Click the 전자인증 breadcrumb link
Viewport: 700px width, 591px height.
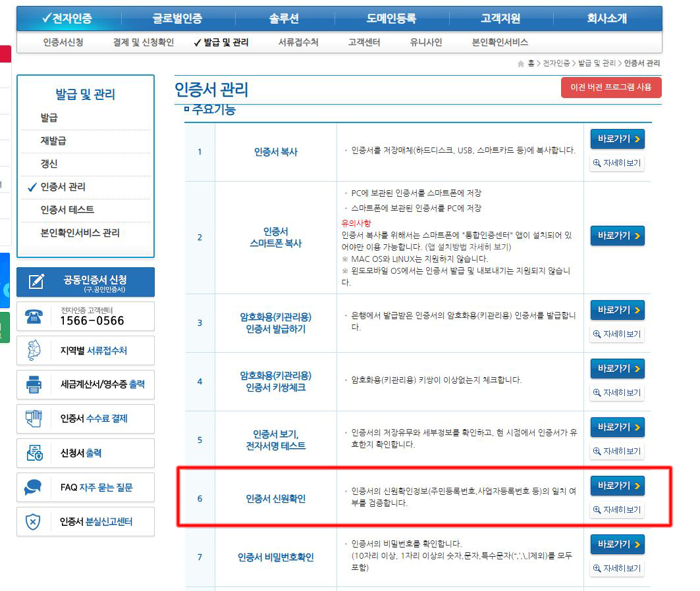(556, 63)
